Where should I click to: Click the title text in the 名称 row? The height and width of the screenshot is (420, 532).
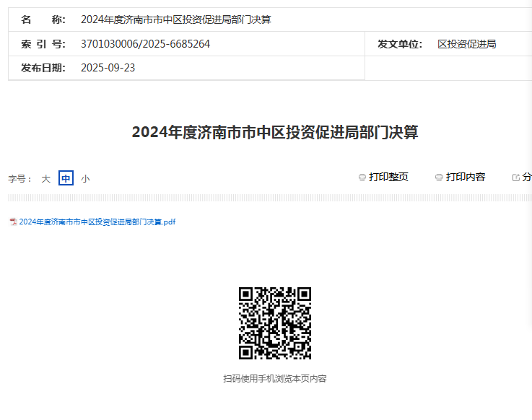coord(175,19)
